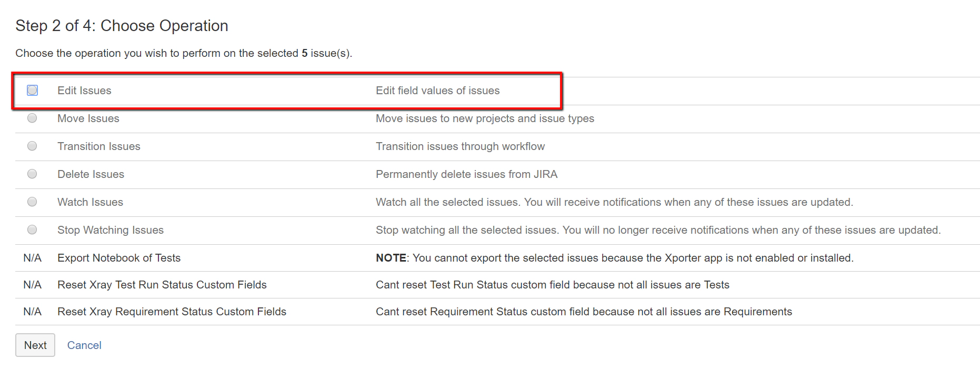Cancel the bulk operation
This screenshot has width=980, height=369.
click(84, 345)
